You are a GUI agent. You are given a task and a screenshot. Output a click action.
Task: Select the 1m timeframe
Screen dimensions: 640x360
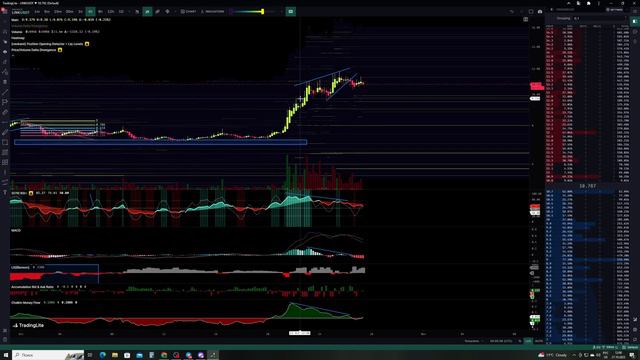click(x=37, y=11)
